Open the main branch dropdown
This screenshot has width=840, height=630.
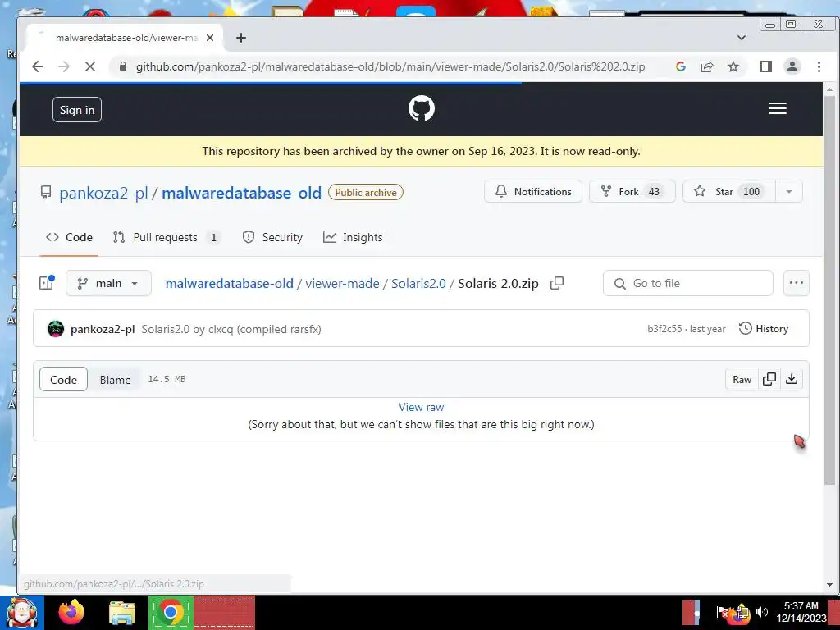(x=108, y=283)
